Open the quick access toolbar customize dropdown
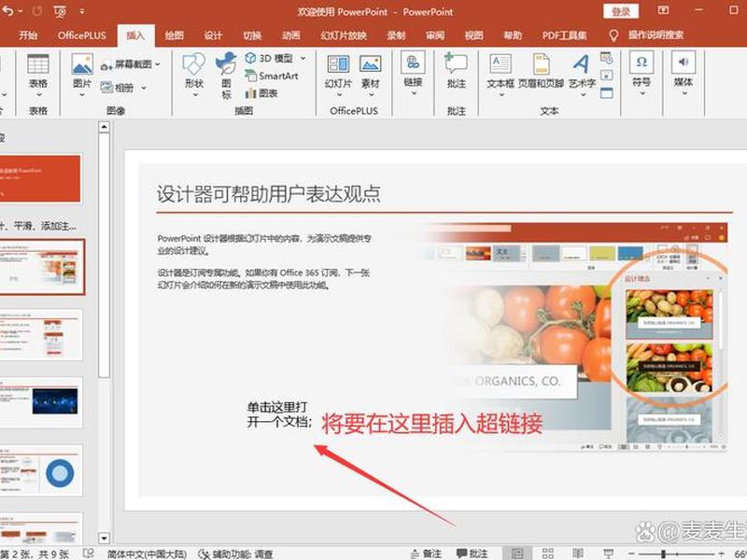Viewport: 747px width, 560px height. click(x=82, y=11)
